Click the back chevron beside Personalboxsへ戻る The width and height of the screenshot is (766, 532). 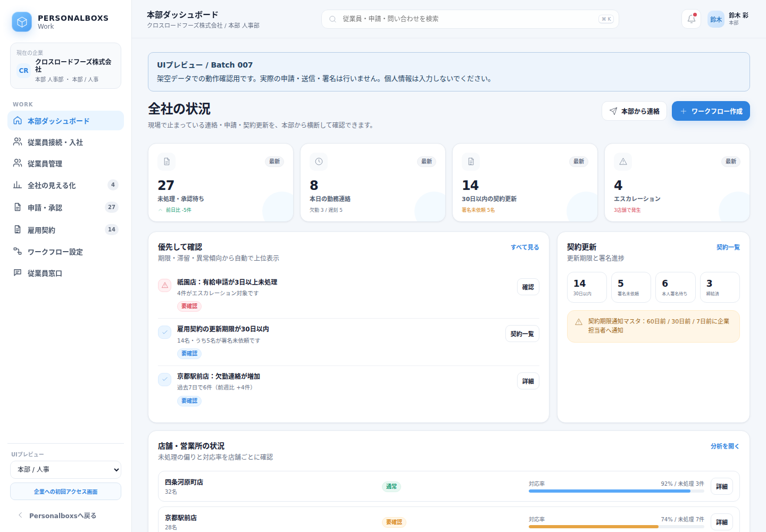coord(20,516)
